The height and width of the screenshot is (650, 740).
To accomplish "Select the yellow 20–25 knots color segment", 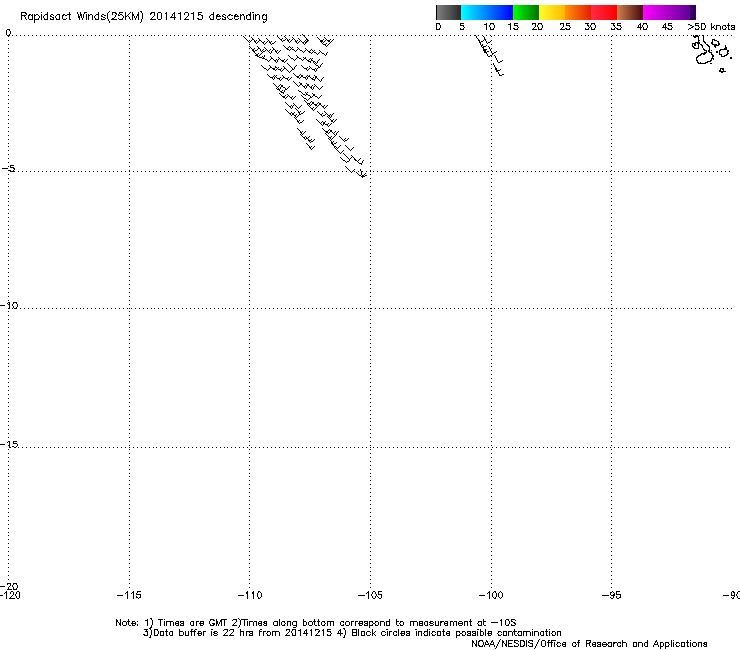I will [552, 12].
